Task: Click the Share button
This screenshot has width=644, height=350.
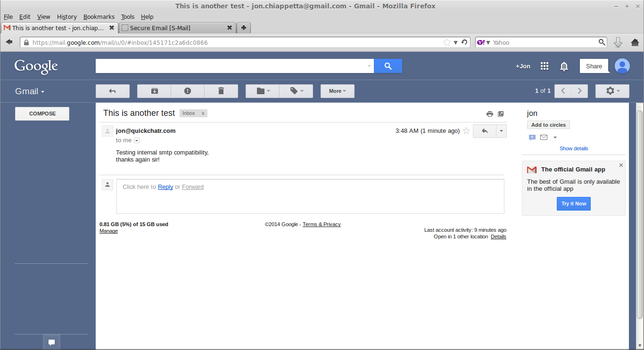Action: point(594,66)
